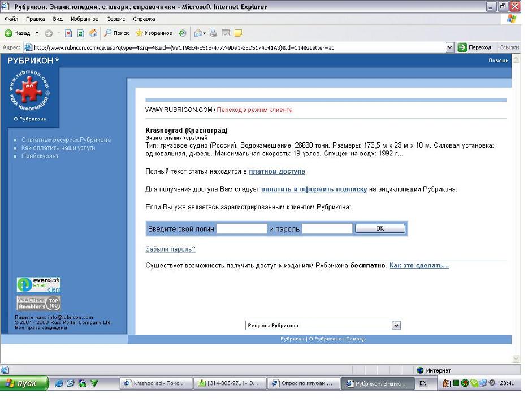Expand the address bar dropdown
Screen dimensions: 532x402
click(x=449, y=47)
